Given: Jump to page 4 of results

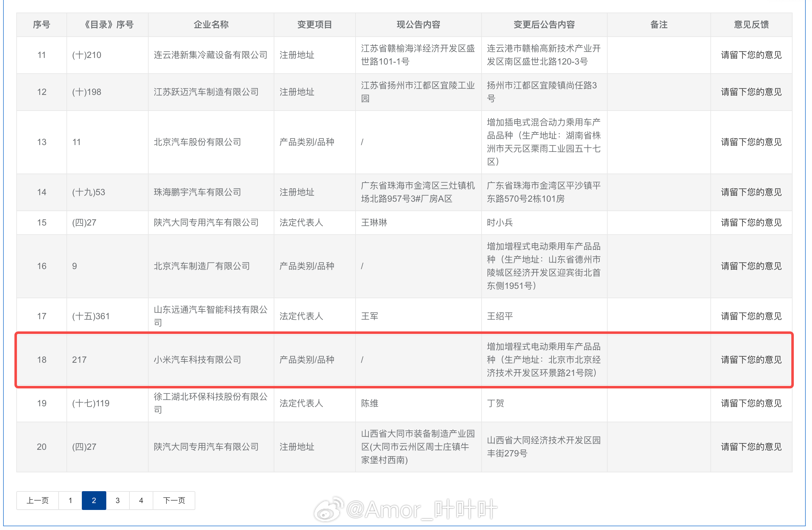Looking at the screenshot, I should coord(141,500).
